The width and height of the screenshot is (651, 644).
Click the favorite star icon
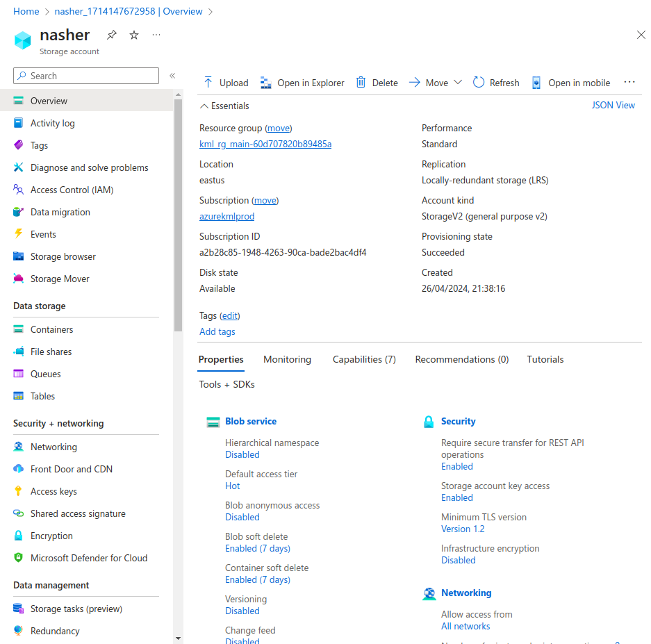[x=134, y=35]
